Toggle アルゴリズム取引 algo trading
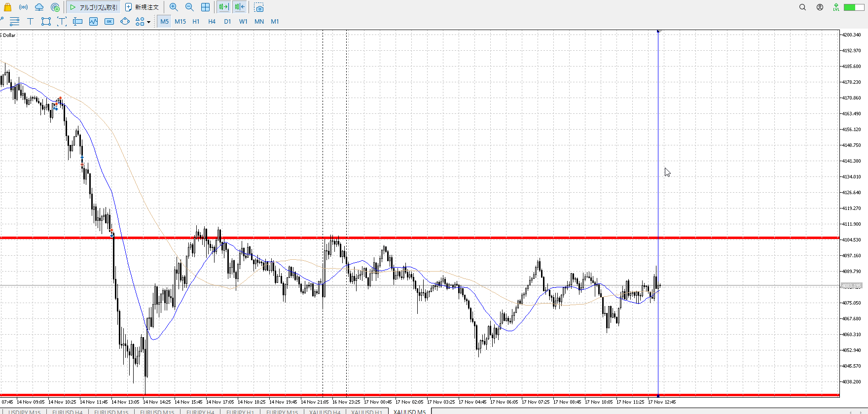This screenshot has width=868, height=414. click(94, 7)
